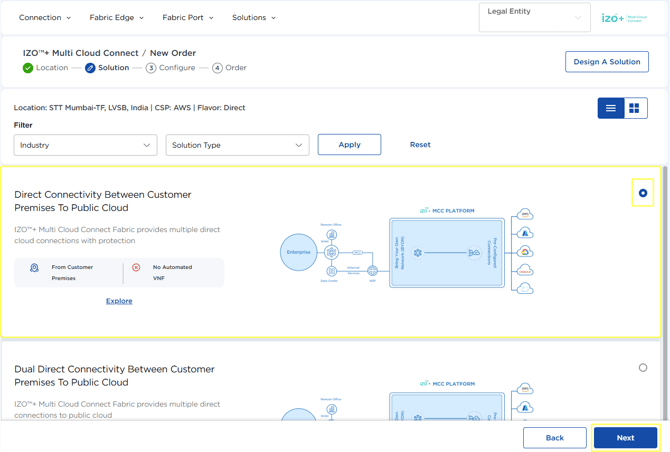The height and width of the screenshot is (452, 670).
Task: Click the Azure cloud icon in first diagram
Action: (525, 233)
